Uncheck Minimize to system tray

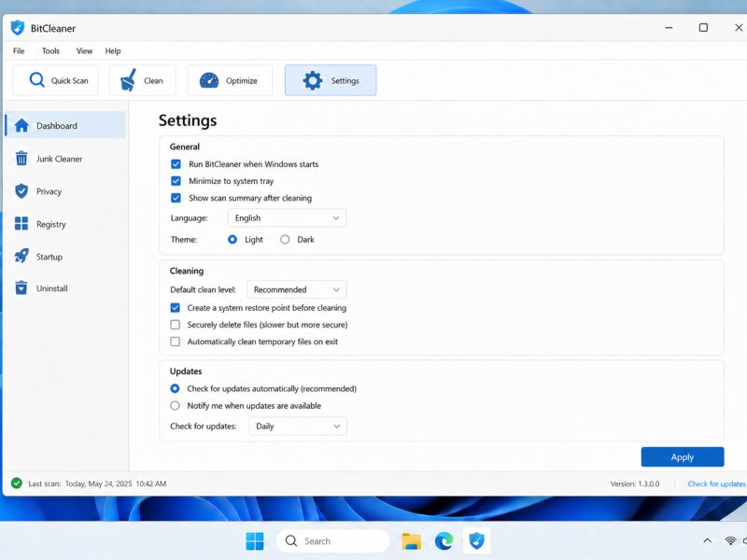point(176,181)
